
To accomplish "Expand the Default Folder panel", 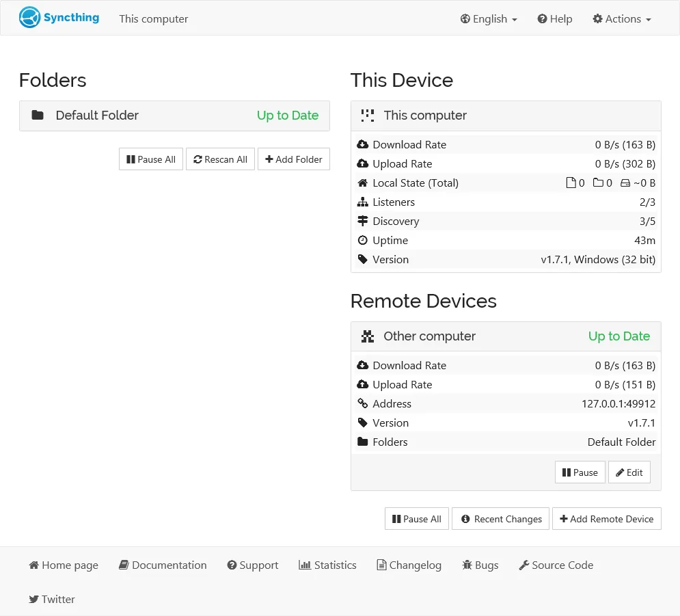I will 137,116.
